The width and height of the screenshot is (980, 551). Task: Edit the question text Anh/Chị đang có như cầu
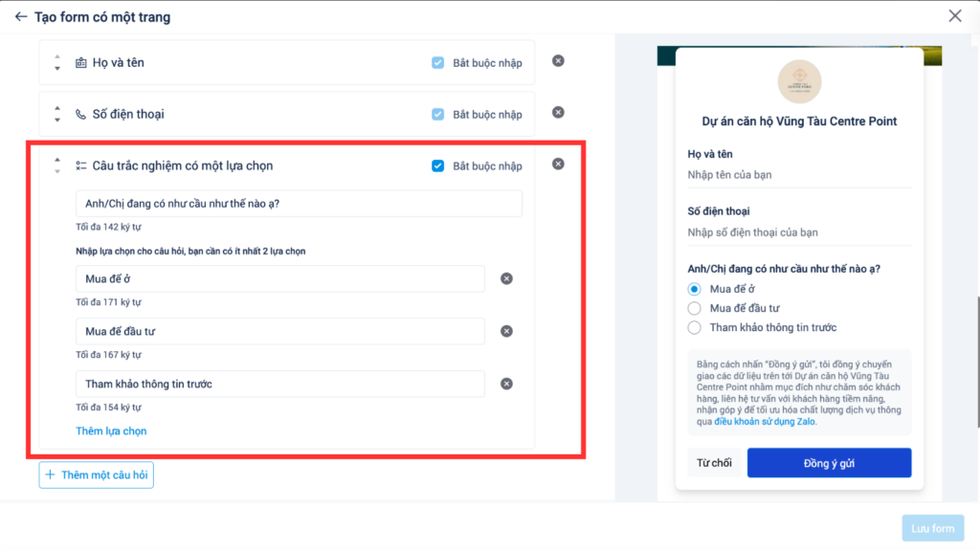(x=299, y=204)
